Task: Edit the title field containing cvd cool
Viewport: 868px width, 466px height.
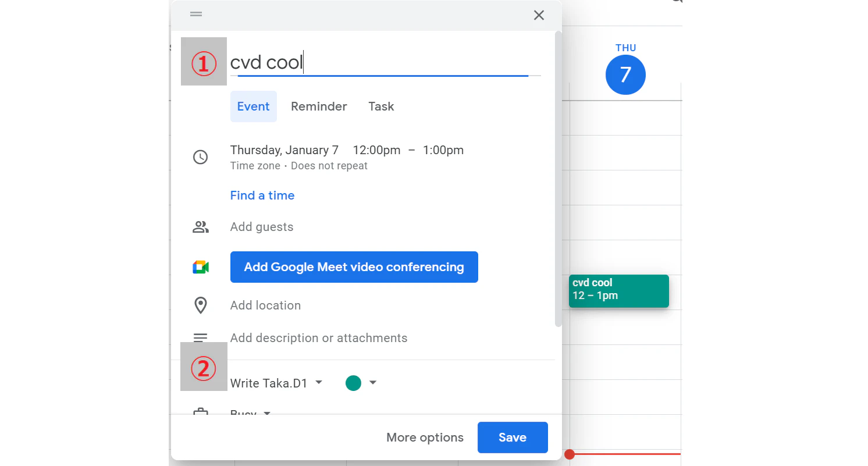Action: 385,62
